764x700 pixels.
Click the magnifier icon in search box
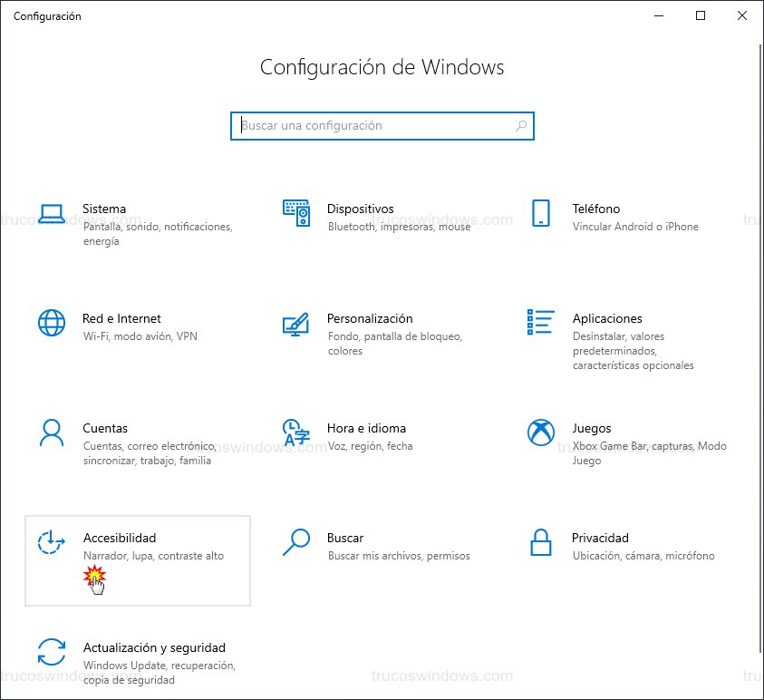click(521, 126)
